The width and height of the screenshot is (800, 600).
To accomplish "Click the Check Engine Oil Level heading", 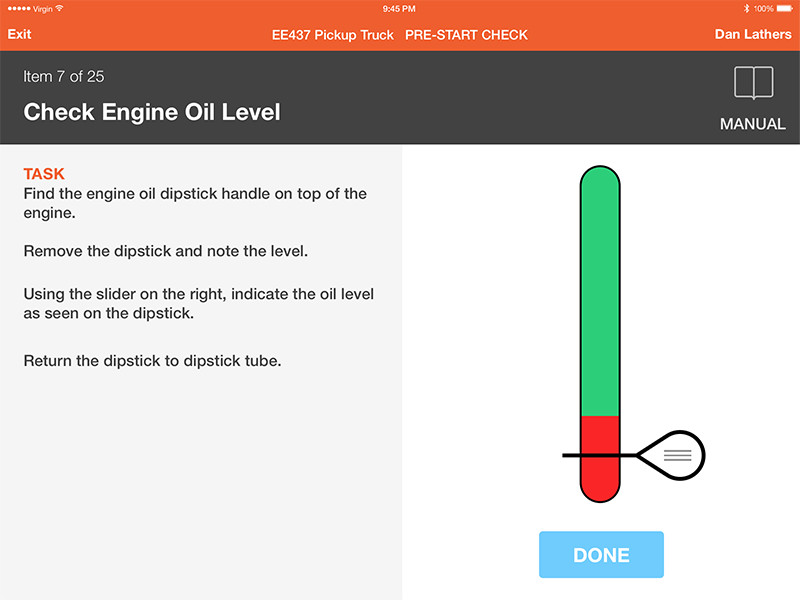I will [x=152, y=111].
